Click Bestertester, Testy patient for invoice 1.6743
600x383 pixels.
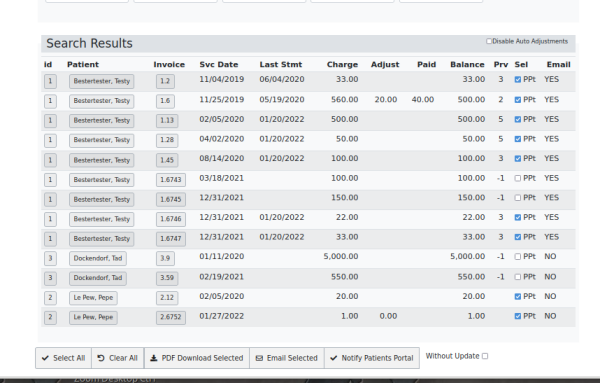point(101,180)
